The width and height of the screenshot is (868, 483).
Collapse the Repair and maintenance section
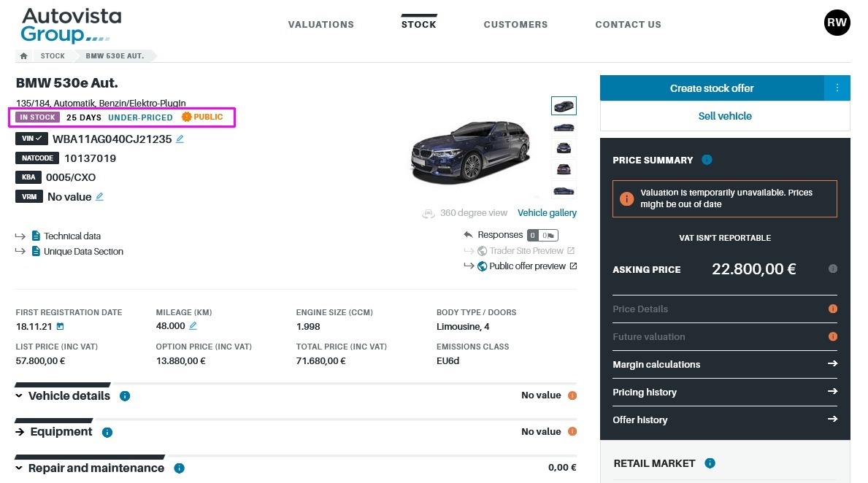[20, 468]
